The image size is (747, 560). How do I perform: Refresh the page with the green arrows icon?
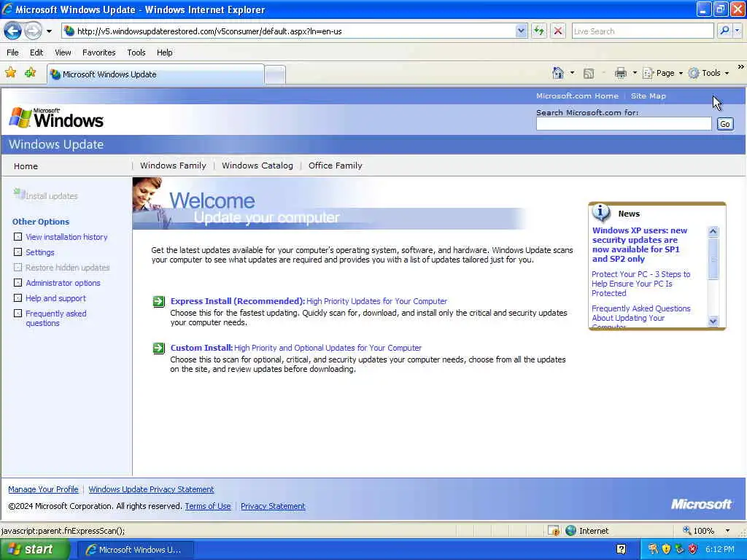[x=539, y=31]
